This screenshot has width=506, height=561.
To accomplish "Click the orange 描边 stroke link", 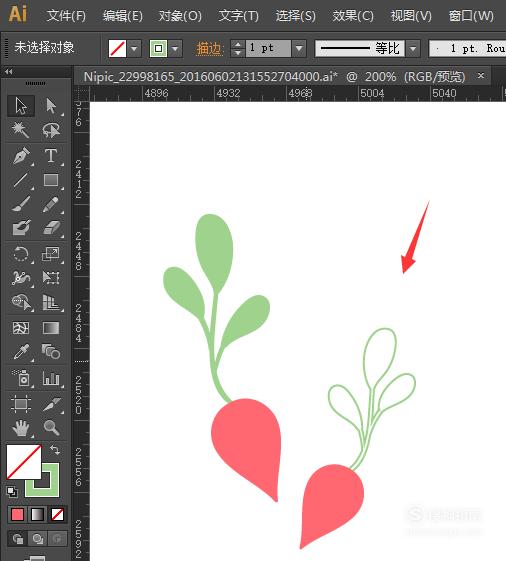I will pos(210,48).
